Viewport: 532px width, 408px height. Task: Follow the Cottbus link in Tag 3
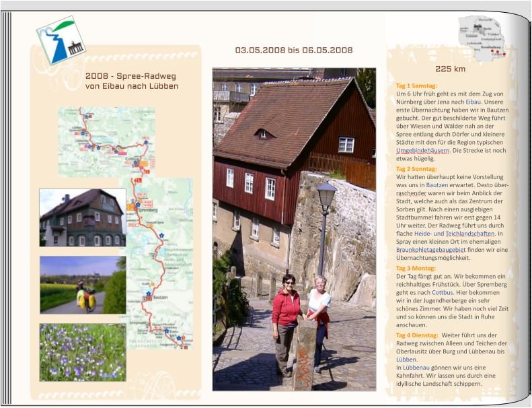pos(443,292)
